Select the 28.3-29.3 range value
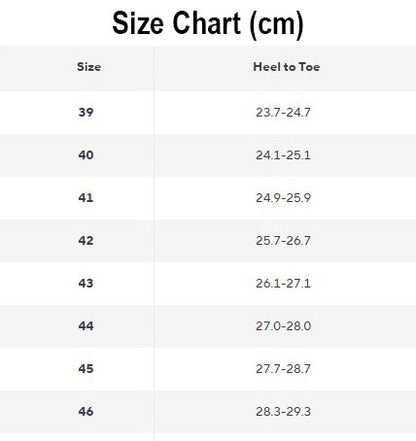This screenshot has width=416, height=441. tap(283, 411)
